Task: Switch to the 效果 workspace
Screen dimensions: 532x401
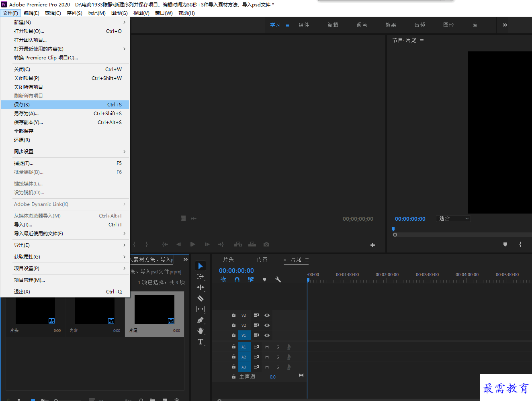Action: click(x=391, y=25)
